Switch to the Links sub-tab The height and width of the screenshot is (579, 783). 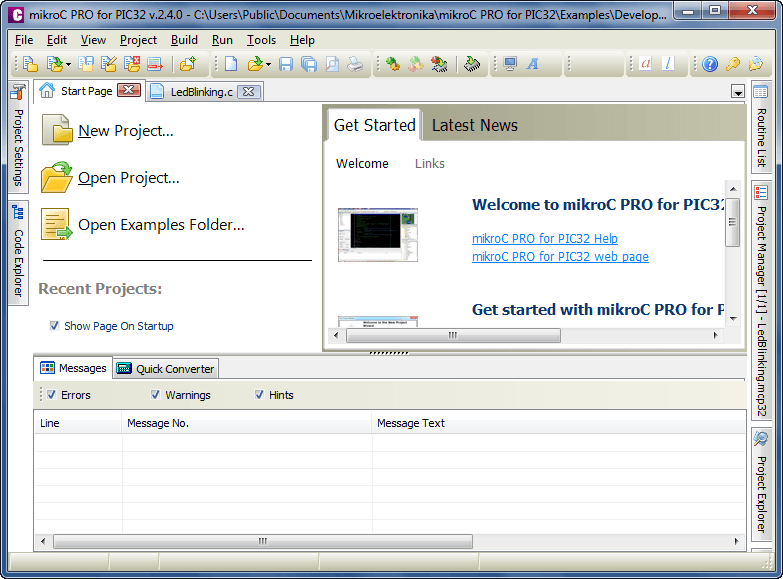point(429,163)
